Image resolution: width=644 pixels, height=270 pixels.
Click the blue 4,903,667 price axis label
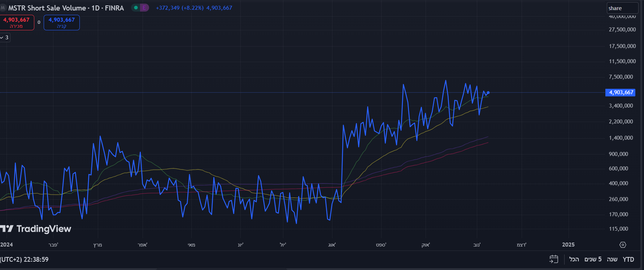620,92
